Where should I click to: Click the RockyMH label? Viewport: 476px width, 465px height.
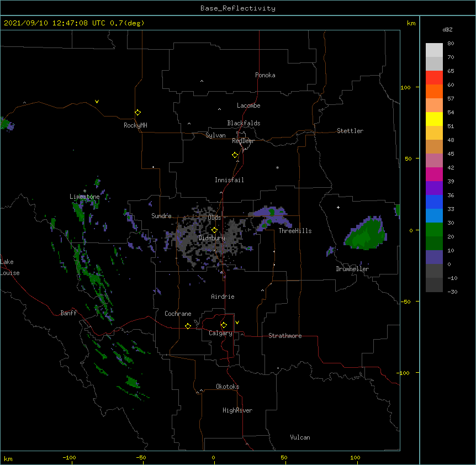(135, 125)
